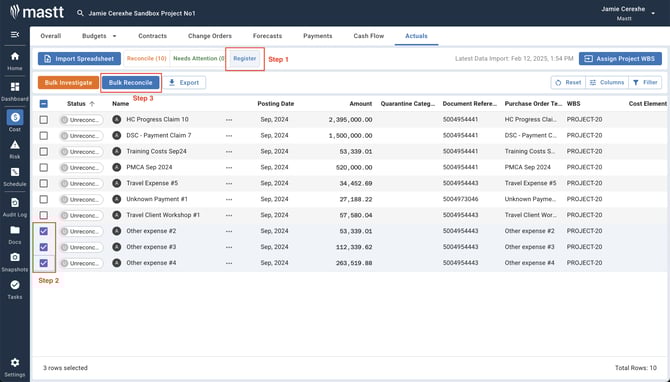Sort by Status column arrow

(x=92, y=104)
